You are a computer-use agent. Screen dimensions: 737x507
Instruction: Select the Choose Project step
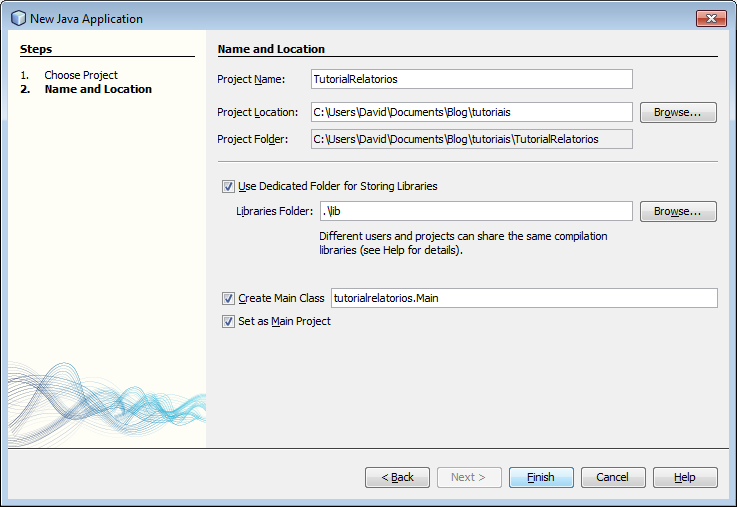[x=80, y=75]
